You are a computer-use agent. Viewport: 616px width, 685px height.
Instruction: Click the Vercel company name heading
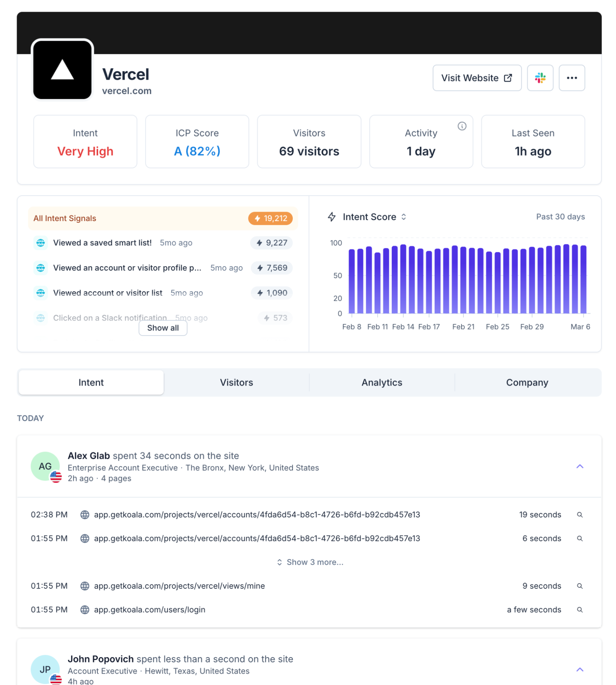pos(125,74)
